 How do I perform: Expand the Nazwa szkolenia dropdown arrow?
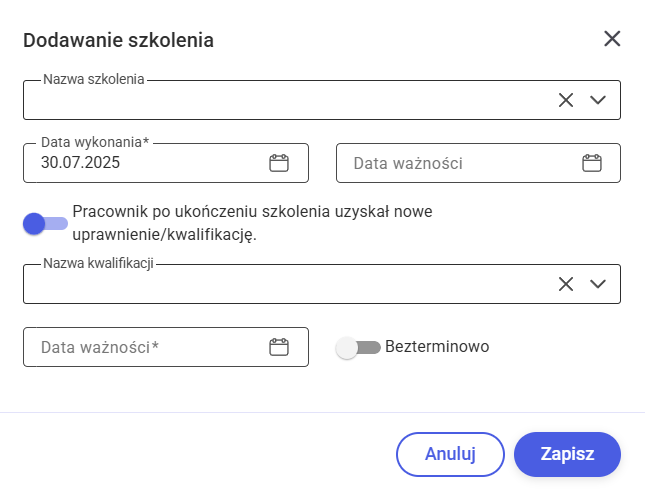[x=598, y=99]
